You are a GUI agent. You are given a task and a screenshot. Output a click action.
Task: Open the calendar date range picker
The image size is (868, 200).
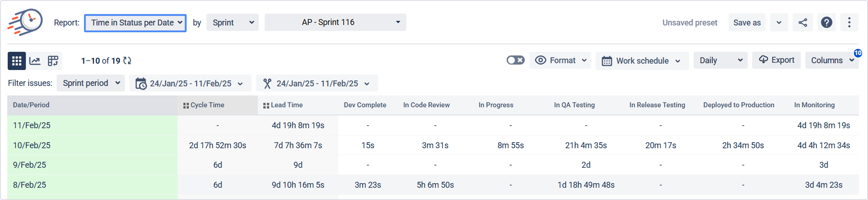190,84
